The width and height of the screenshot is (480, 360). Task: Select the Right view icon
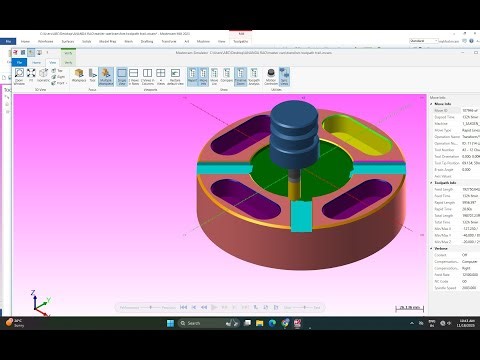[x=58, y=77]
